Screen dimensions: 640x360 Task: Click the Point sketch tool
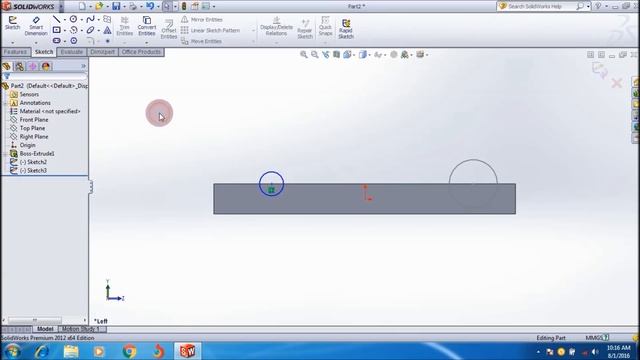click(107, 41)
